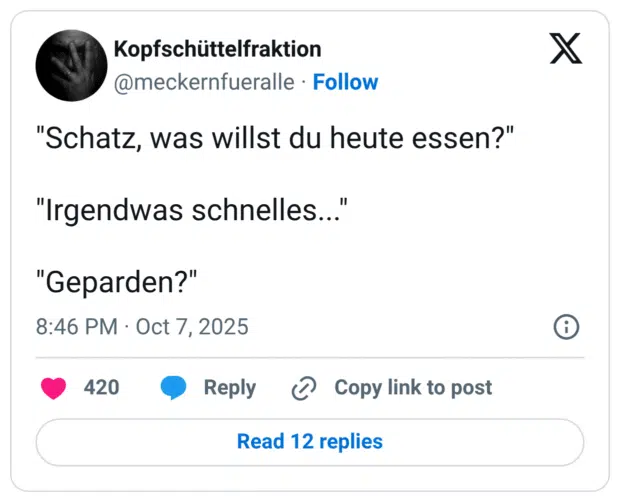The image size is (620, 502).
Task: Click the Oct 7, 2025 date text
Action: pos(192,327)
